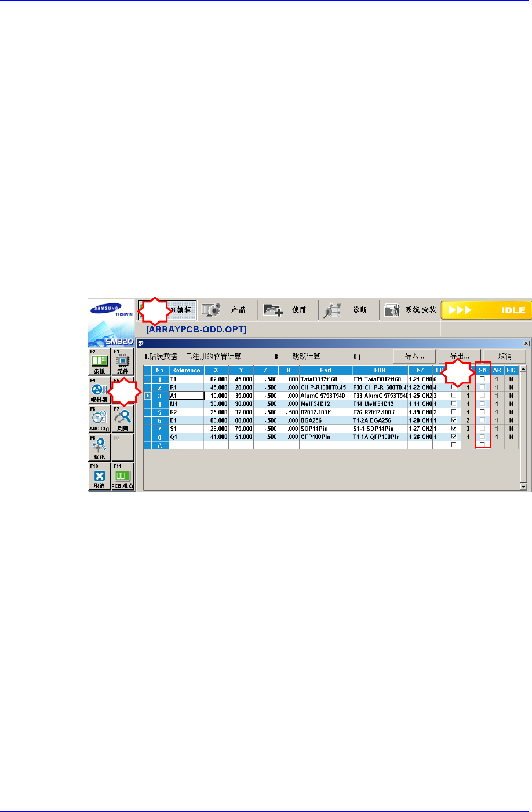Select row number 1 header

[x=159, y=379]
